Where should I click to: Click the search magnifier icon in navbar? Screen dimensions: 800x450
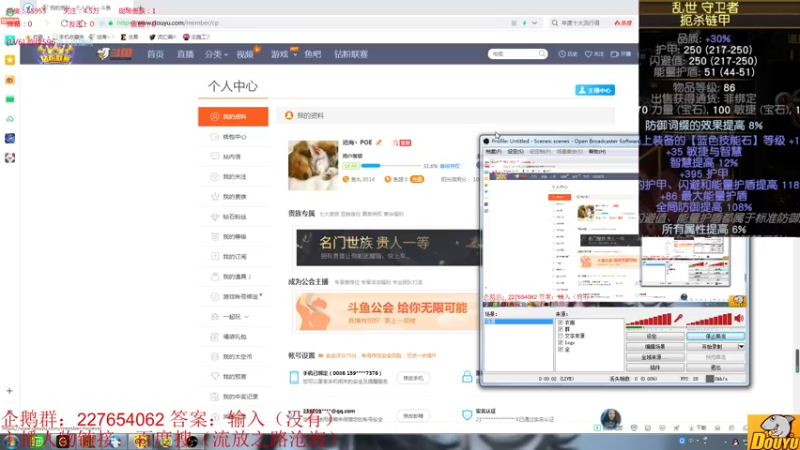click(542, 54)
